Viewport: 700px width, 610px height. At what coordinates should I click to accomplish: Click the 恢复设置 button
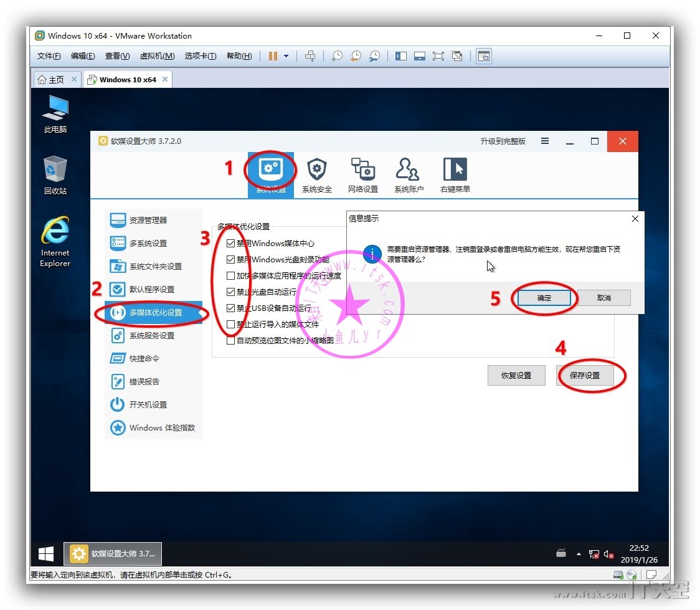pyautogui.click(x=516, y=376)
